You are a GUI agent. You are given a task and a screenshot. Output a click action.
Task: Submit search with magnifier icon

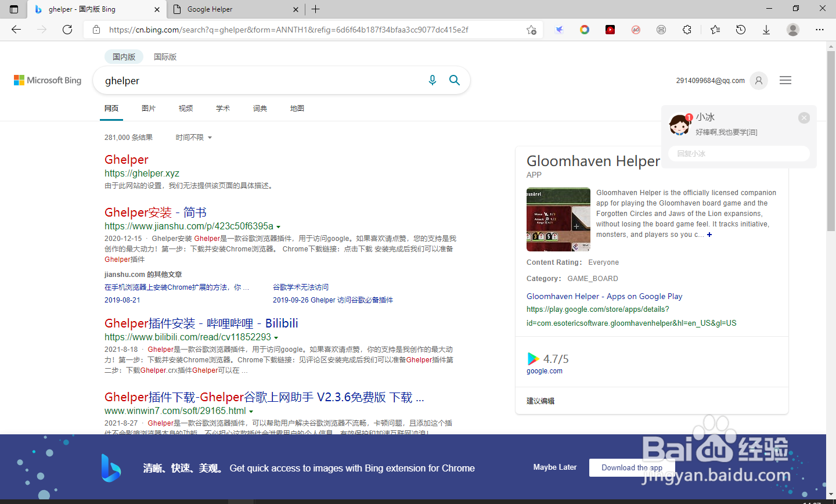coord(455,80)
